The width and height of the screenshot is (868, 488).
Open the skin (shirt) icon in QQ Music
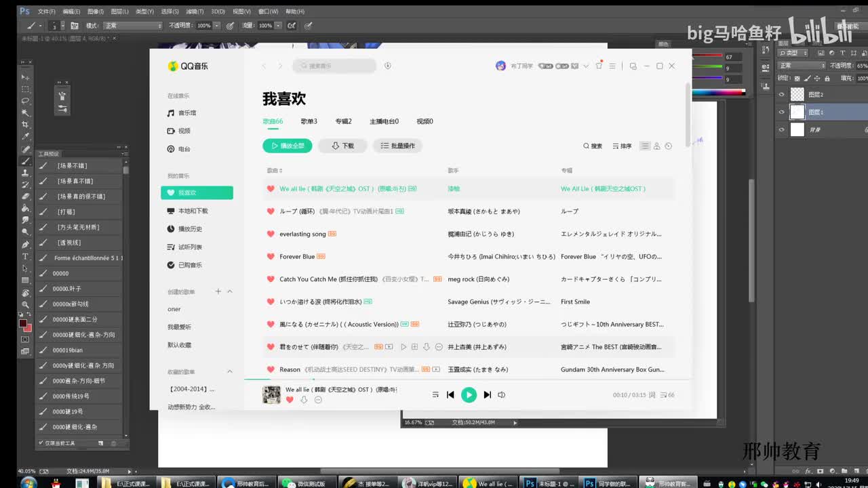[x=599, y=65]
